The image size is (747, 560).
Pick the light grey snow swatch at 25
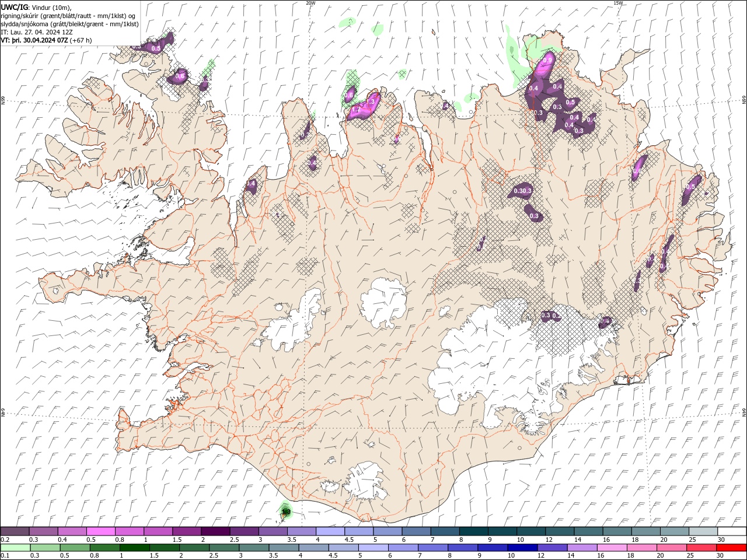click(702, 531)
